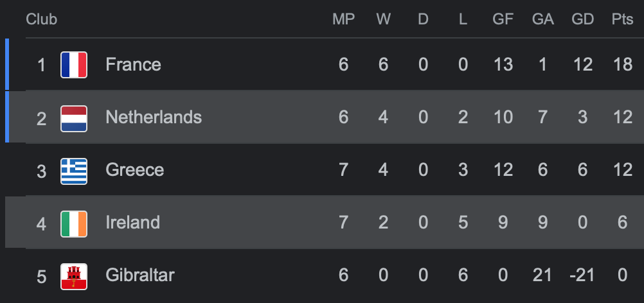Select the Greece team name

pyautogui.click(x=134, y=170)
